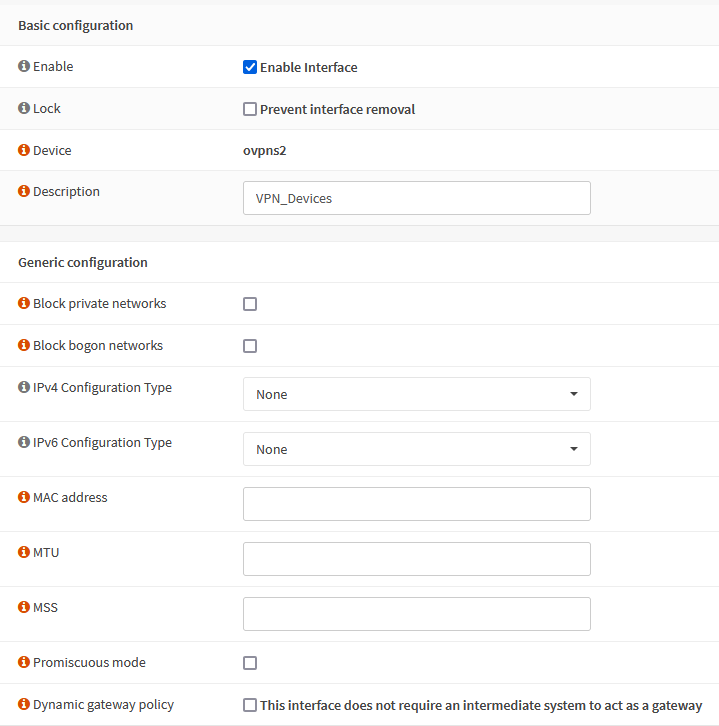This screenshot has height=726, width=719.
Task: Click the device name ovpns2
Action: pyautogui.click(x=265, y=151)
